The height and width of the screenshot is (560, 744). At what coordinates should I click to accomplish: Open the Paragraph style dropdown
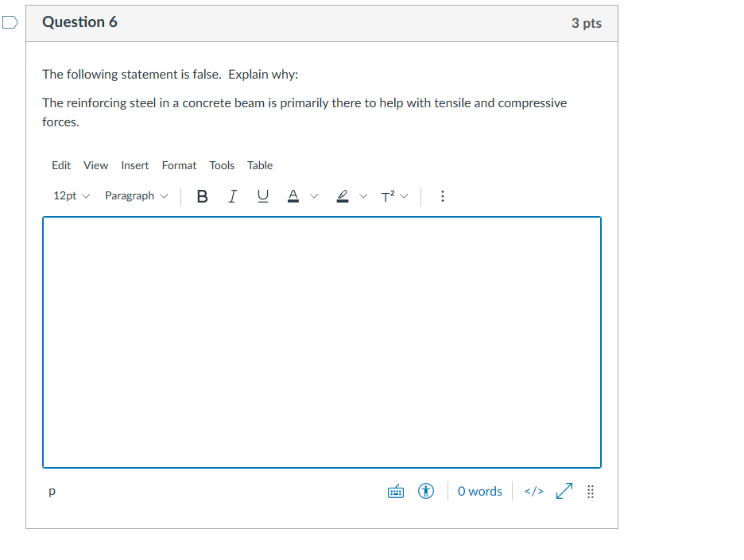click(136, 195)
